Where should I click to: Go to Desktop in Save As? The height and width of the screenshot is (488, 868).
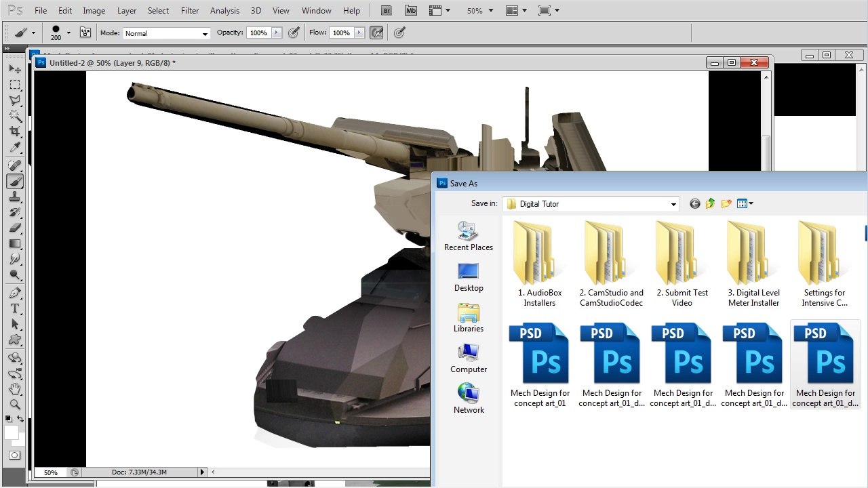tap(469, 277)
